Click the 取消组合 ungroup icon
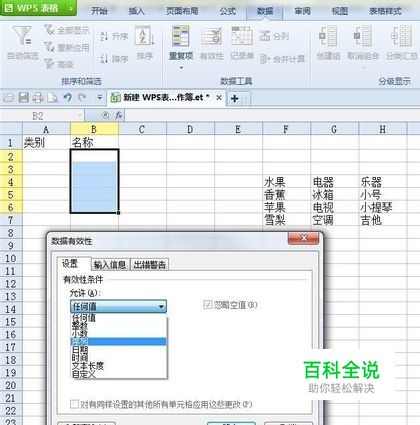The width and height of the screenshot is (420, 425). click(363, 36)
